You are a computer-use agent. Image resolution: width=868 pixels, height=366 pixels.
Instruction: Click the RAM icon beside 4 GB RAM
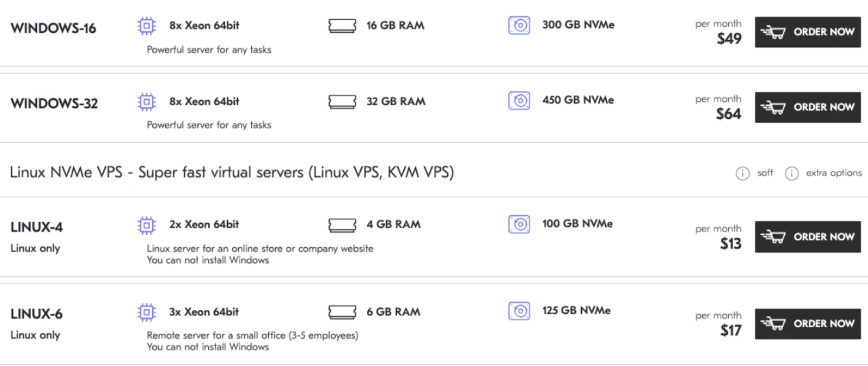pos(343,225)
